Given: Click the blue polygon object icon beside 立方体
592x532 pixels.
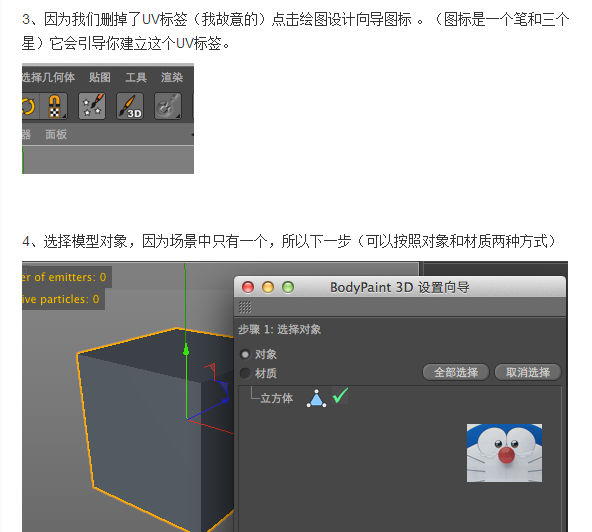Looking at the screenshot, I should point(316,398).
